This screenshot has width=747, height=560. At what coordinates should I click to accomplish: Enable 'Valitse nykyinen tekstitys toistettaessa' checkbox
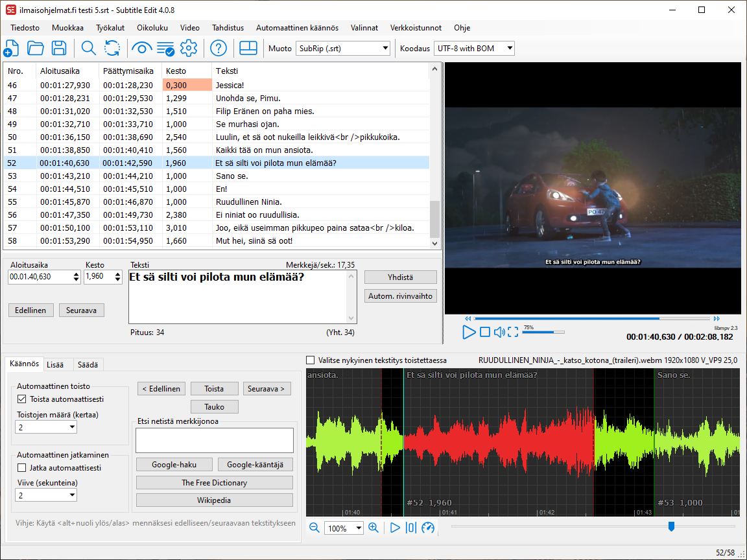[311, 360]
